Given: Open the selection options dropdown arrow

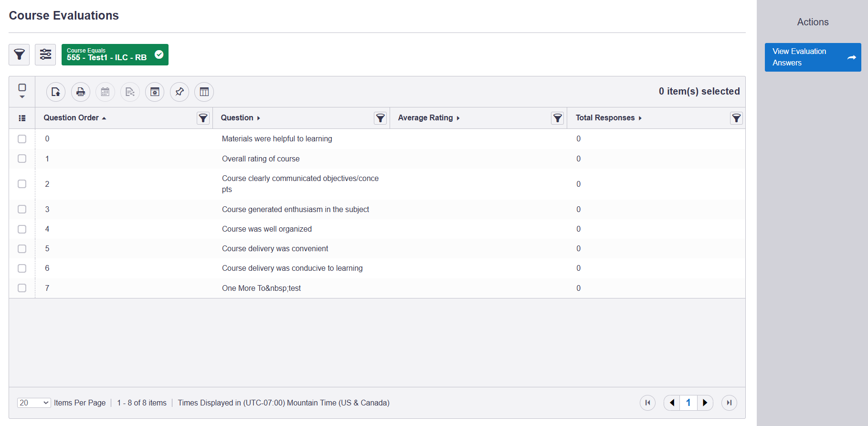Looking at the screenshot, I should coord(22,97).
